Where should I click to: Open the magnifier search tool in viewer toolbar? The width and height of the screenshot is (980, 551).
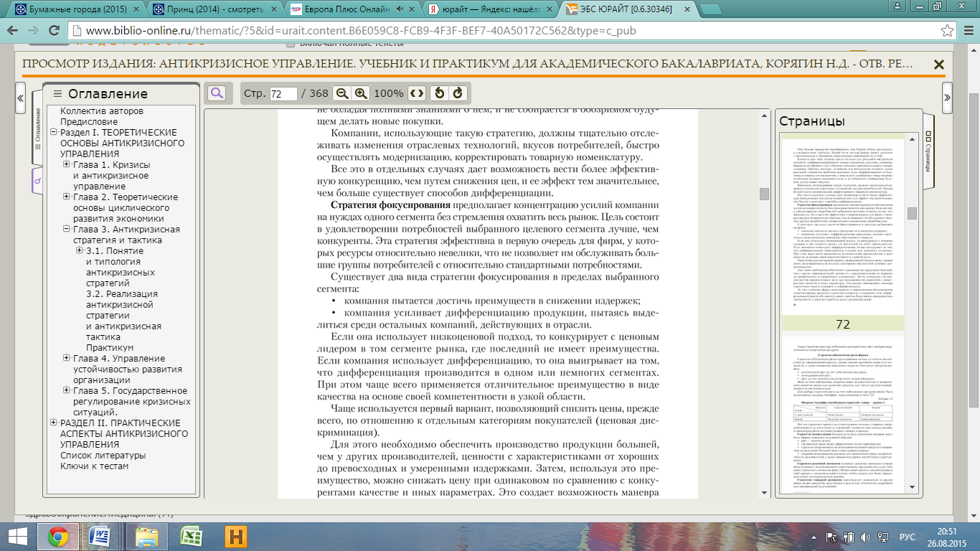pos(216,93)
